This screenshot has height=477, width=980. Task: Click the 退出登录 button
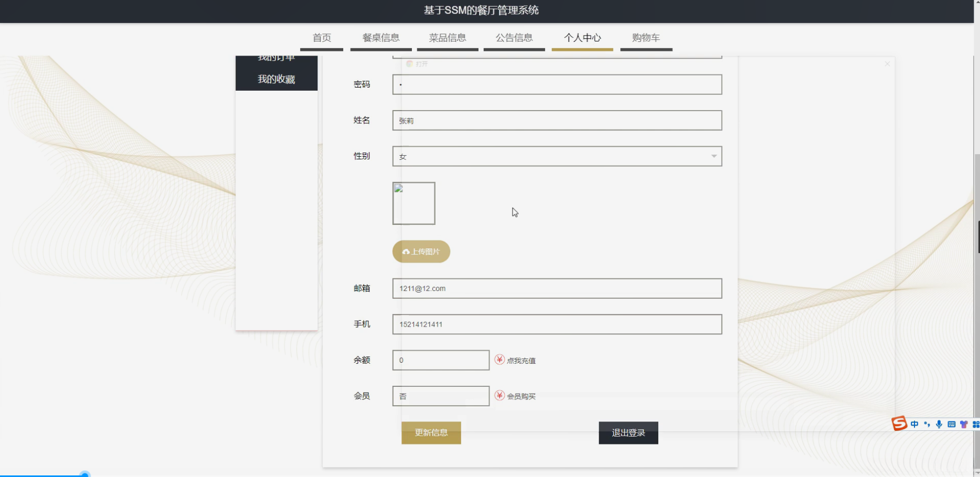pos(628,433)
